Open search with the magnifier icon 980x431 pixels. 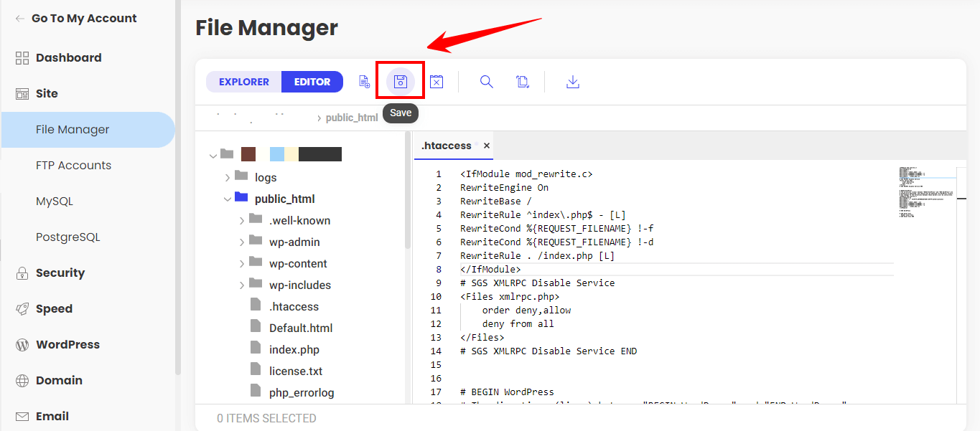[487, 82]
